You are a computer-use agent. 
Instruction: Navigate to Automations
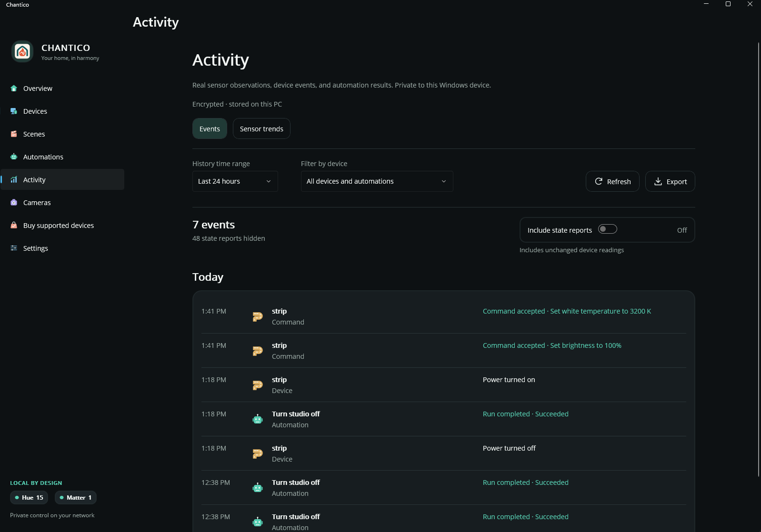pyautogui.click(x=62, y=157)
